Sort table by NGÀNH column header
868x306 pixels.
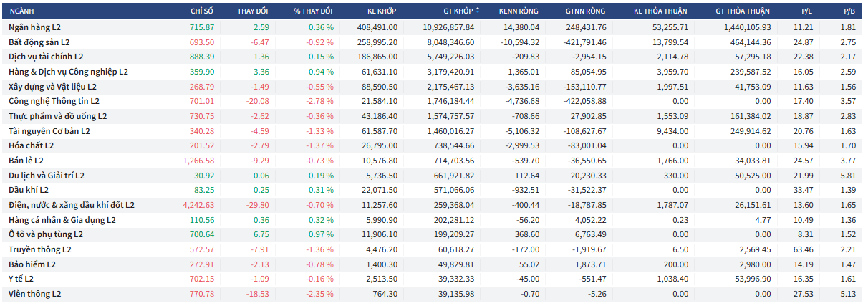pos(22,11)
